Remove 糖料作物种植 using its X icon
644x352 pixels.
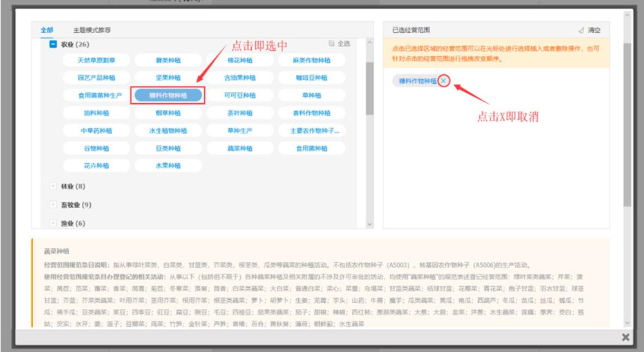pos(444,81)
